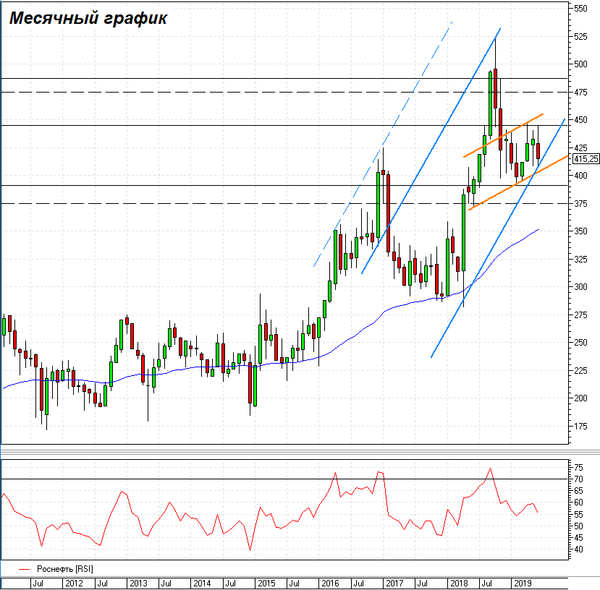The height and width of the screenshot is (590, 600).
Task: Click the current price label 415,25
Action: 585,158
